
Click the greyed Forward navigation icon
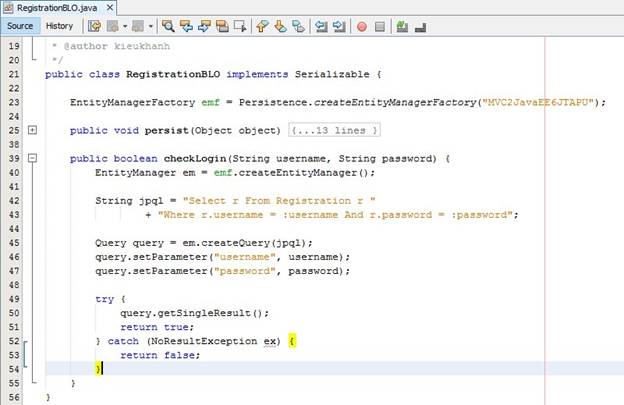(138, 27)
